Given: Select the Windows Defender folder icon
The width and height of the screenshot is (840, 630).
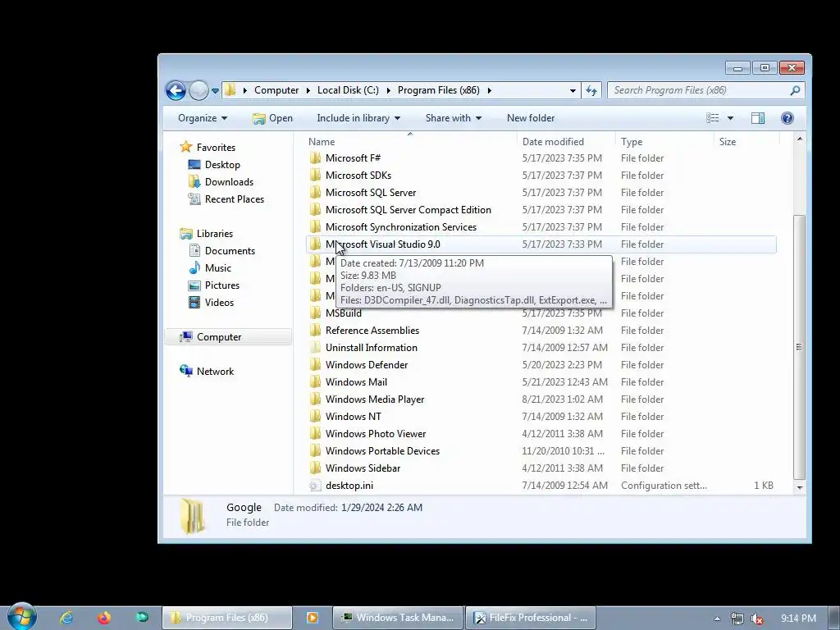Looking at the screenshot, I should coord(316,364).
